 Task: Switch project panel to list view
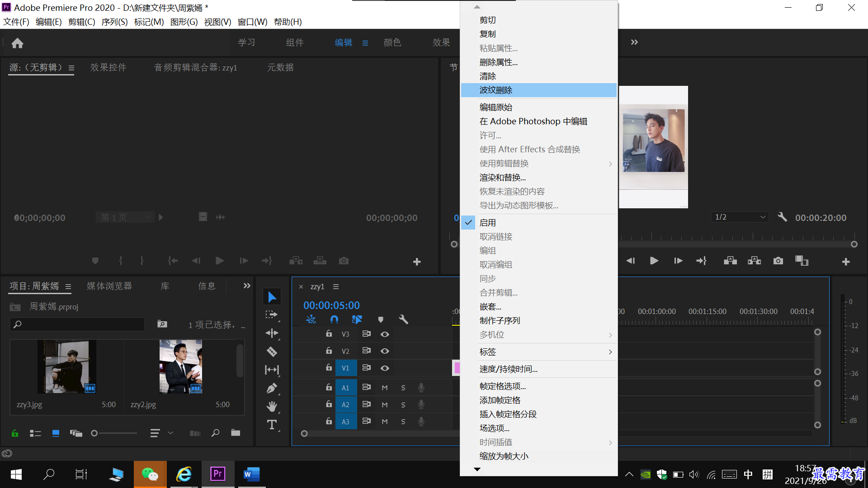point(35,433)
